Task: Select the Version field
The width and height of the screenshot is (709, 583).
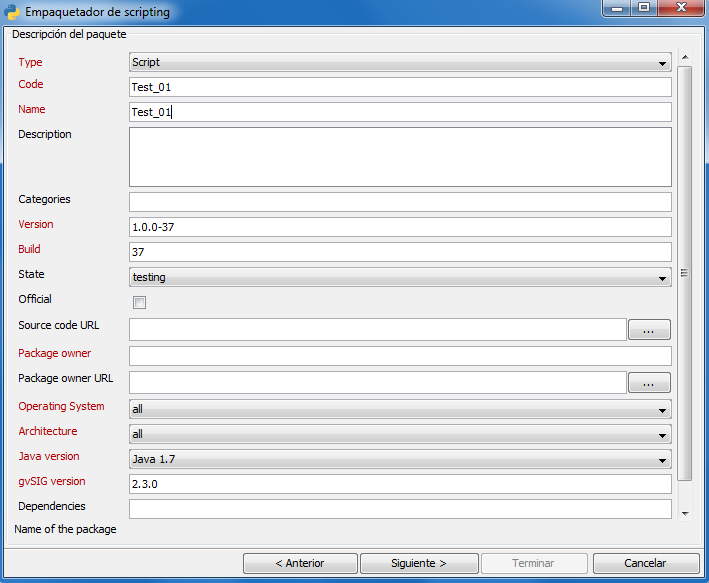Action: click(400, 227)
